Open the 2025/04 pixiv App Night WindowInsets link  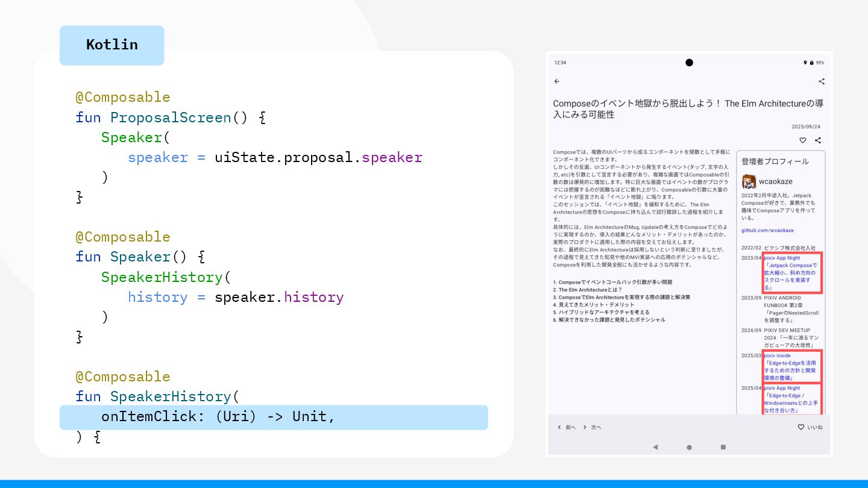792,399
